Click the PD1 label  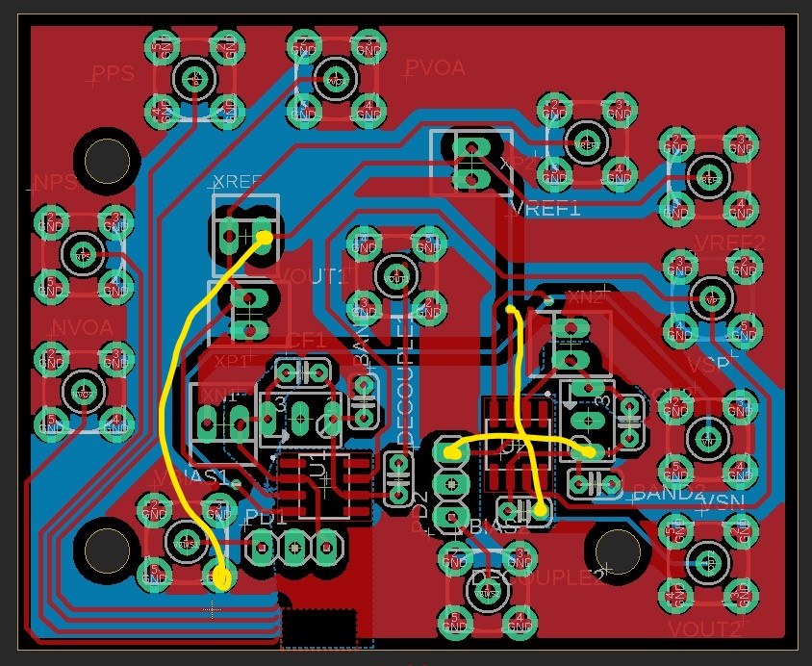265,516
